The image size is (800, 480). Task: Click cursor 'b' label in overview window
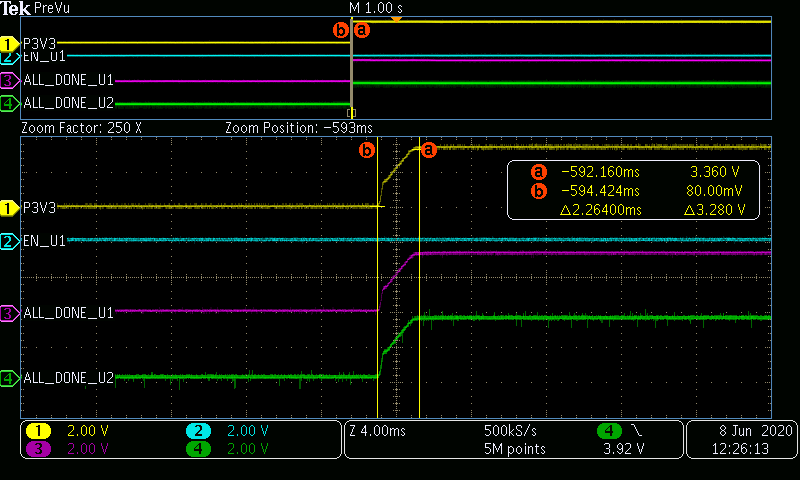(x=340, y=30)
